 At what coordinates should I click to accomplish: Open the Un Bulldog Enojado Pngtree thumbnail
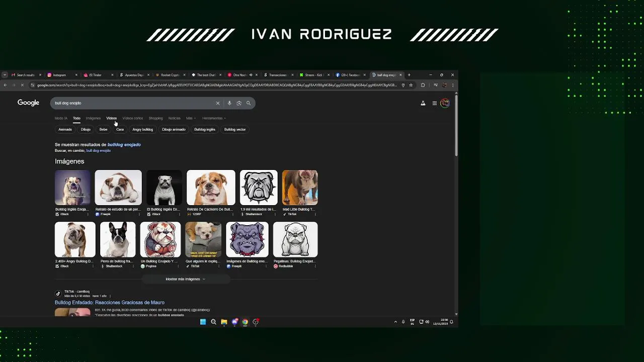160,239
